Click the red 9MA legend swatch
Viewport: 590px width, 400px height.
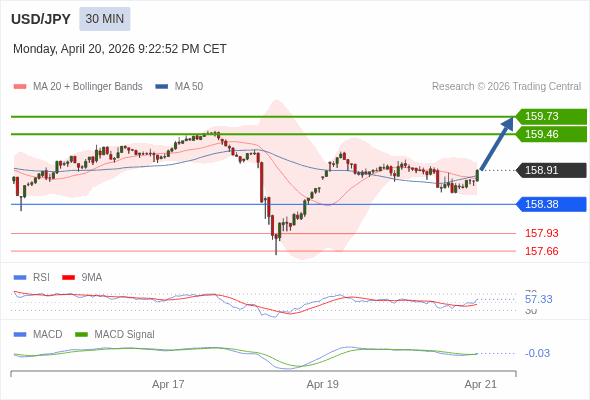click(x=68, y=278)
